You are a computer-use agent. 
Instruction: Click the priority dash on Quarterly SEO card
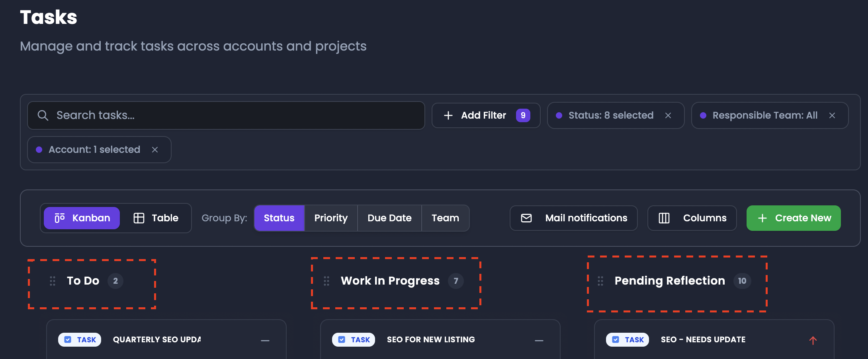point(265,341)
